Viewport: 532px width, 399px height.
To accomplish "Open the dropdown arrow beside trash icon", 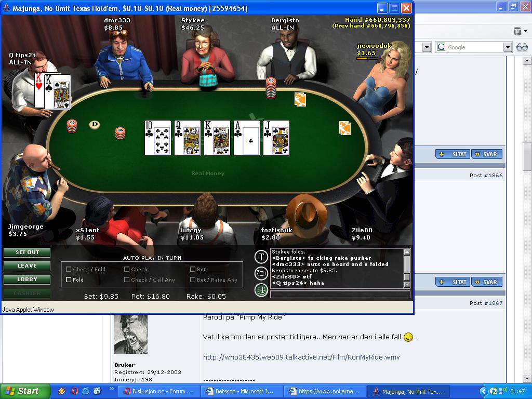I will pyautogui.click(x=526, y=31).
